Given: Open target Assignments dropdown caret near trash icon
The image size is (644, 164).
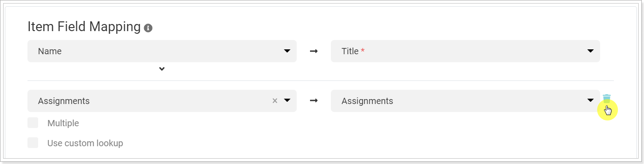Looking at the screenshot, I should pyautogui.click(x=590, y=101).
